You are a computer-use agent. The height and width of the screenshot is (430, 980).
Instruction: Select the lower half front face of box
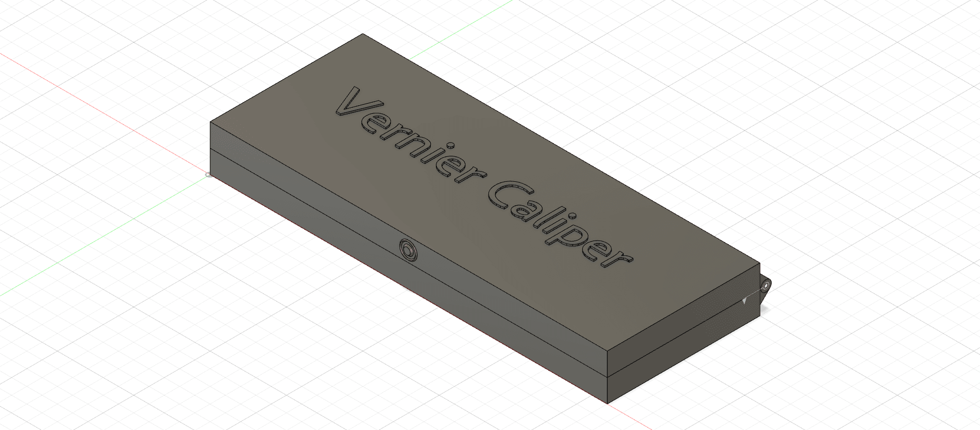(408, 276)
